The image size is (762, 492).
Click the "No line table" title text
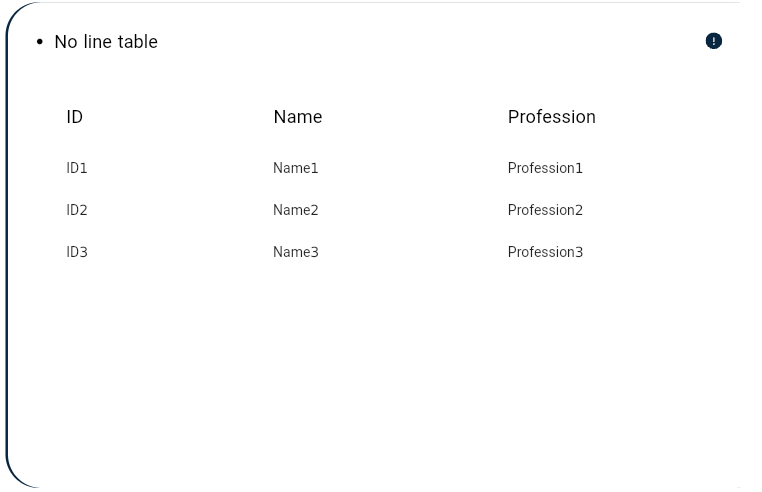[x=106, y=42]
